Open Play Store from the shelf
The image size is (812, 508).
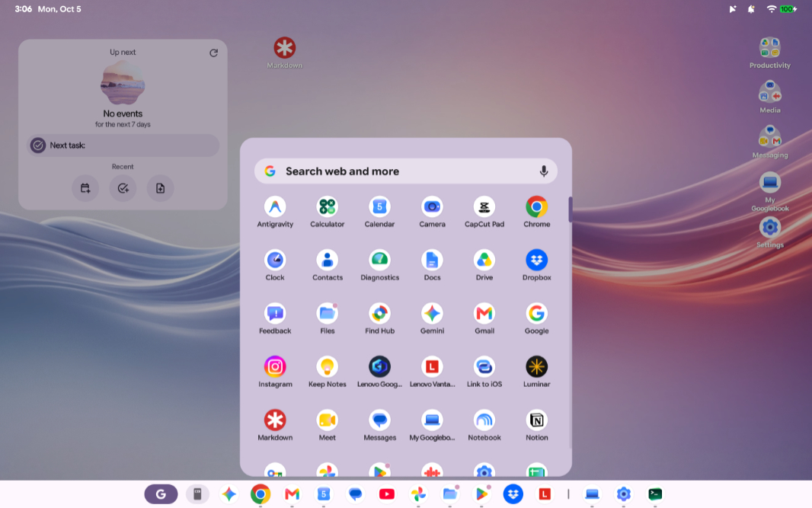coord(481,494)
